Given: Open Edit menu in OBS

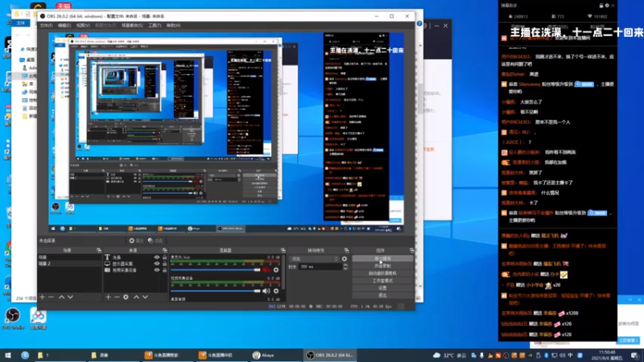Looking at the screenshot, I should point(64,26).
